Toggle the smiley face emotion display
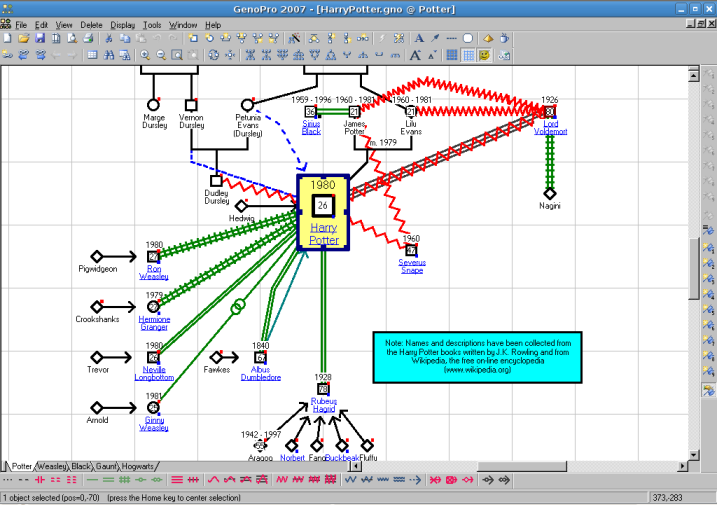717x505 pixels. (x=484, y=55)
